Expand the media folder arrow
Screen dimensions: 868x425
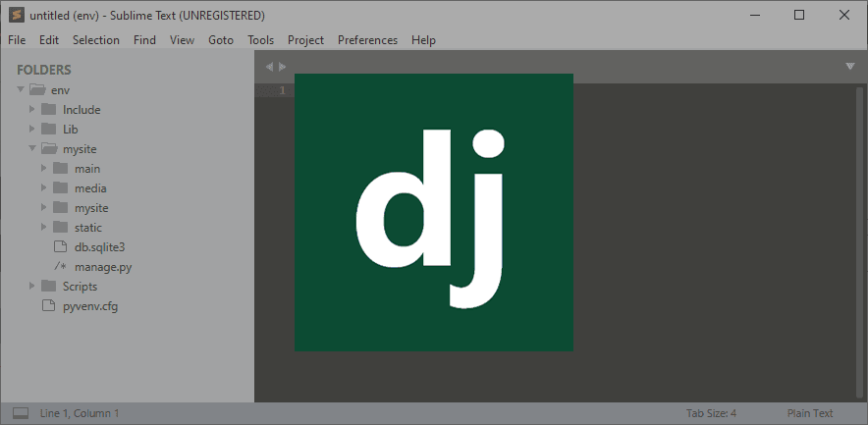(x=44, y=188)
